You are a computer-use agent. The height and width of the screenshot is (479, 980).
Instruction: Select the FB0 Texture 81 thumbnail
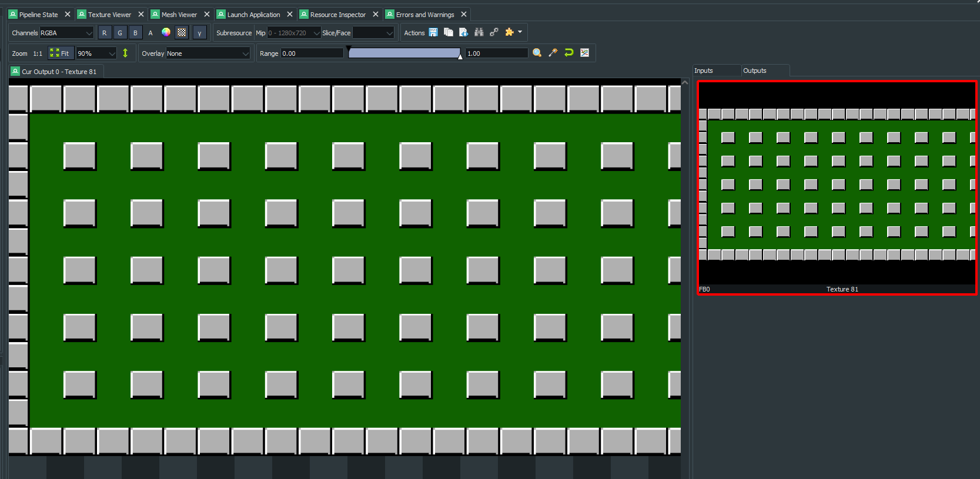click(x=837, y=187)
